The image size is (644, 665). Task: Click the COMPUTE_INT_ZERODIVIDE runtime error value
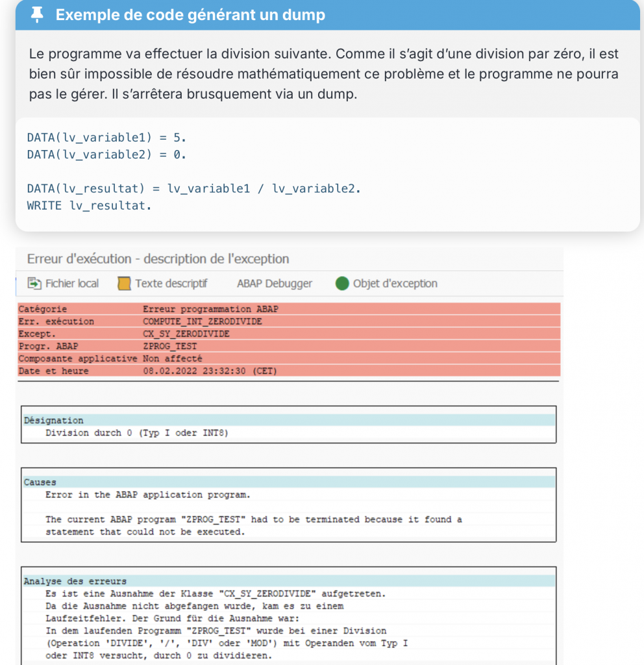202,321
